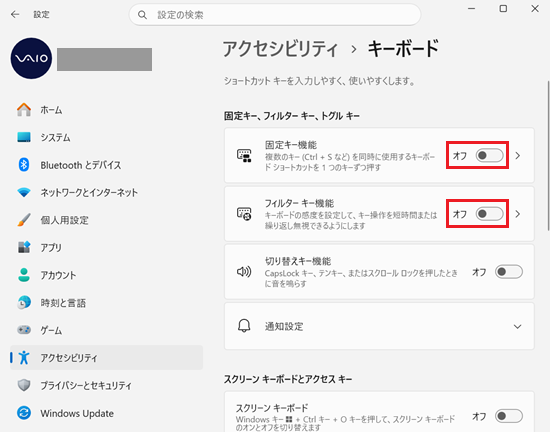The width and height of the screenshot is (550, 432).
Task: Open 個人用設定 category
Action: 106,220
